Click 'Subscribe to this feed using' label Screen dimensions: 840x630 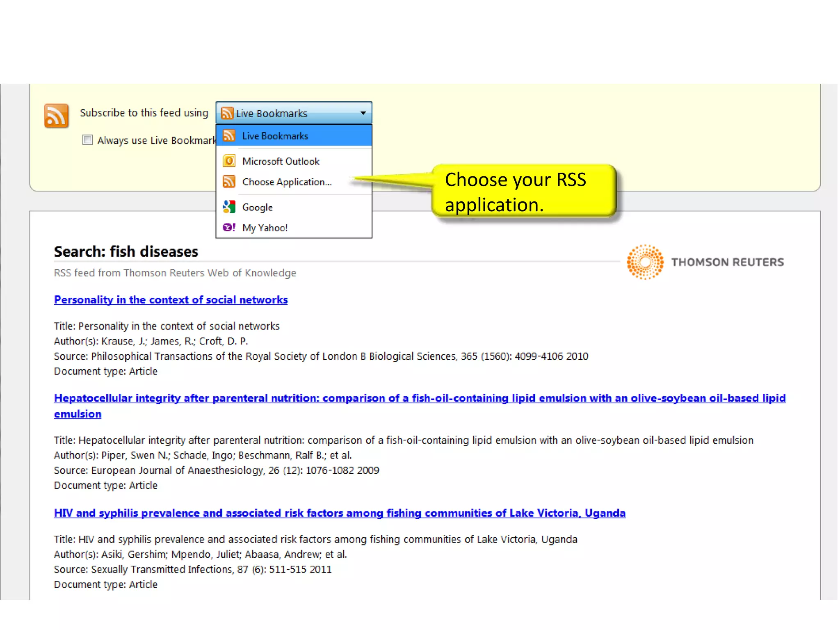[x=144, y=113]
